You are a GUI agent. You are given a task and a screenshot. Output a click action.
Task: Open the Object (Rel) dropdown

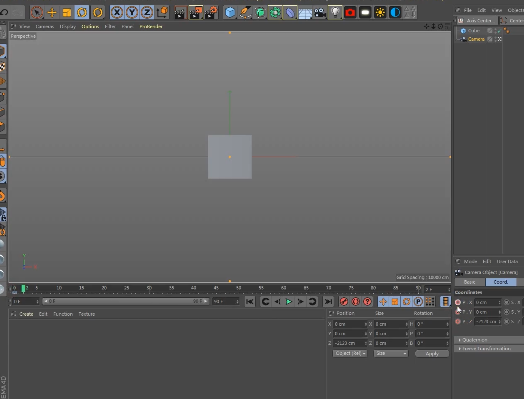350,353
